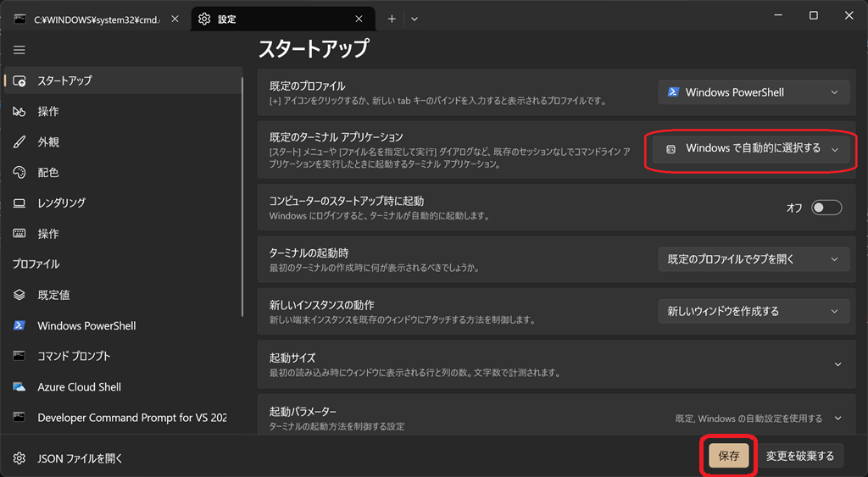Click the Azure Cloud Shell profile icon
This screenshot has width=868, height=477.
pos(19,387)
